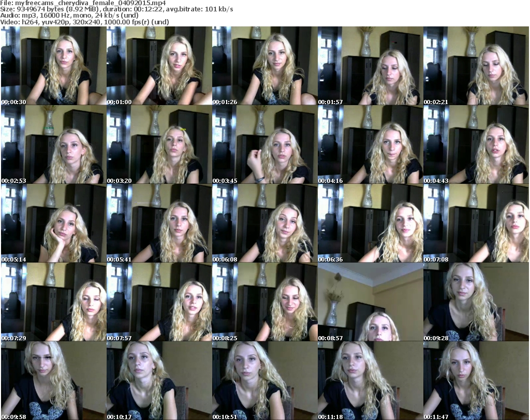
Task: Click the file name 'myfreecams_cherydiva_female_04092015.mp4'
Action: (x=91, y=3)
